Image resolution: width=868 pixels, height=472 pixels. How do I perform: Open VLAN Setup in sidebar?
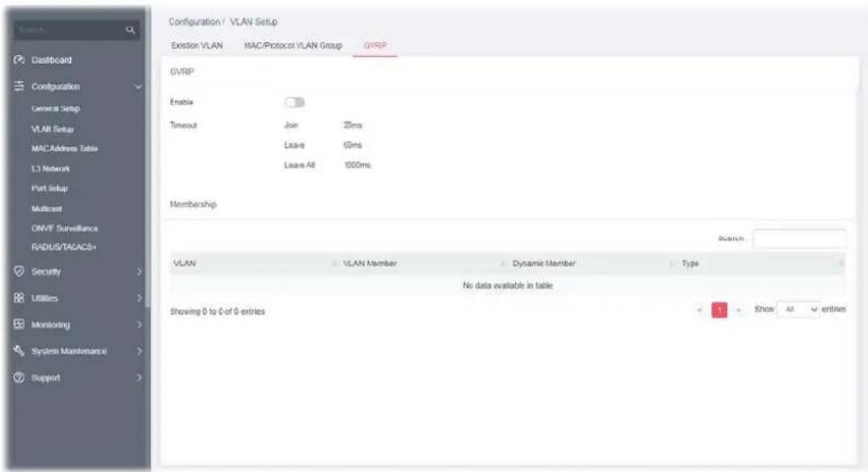[x=53, y=129]
